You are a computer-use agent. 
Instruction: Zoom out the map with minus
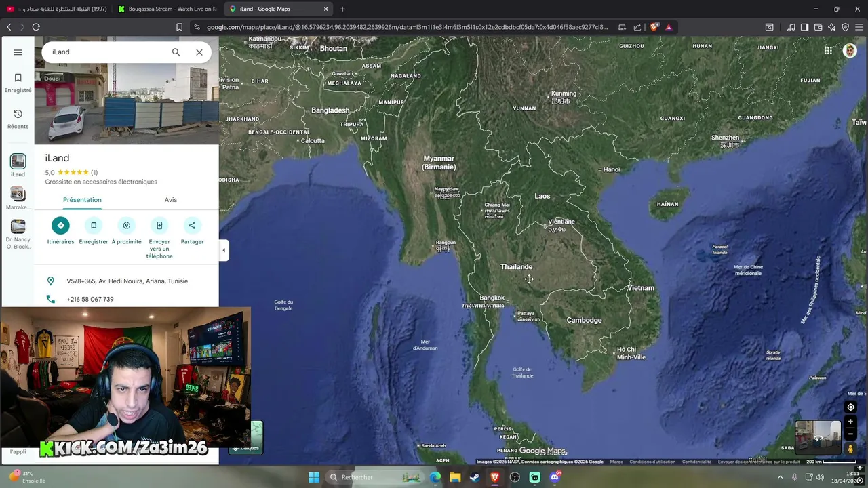click(x=850, y=434)
